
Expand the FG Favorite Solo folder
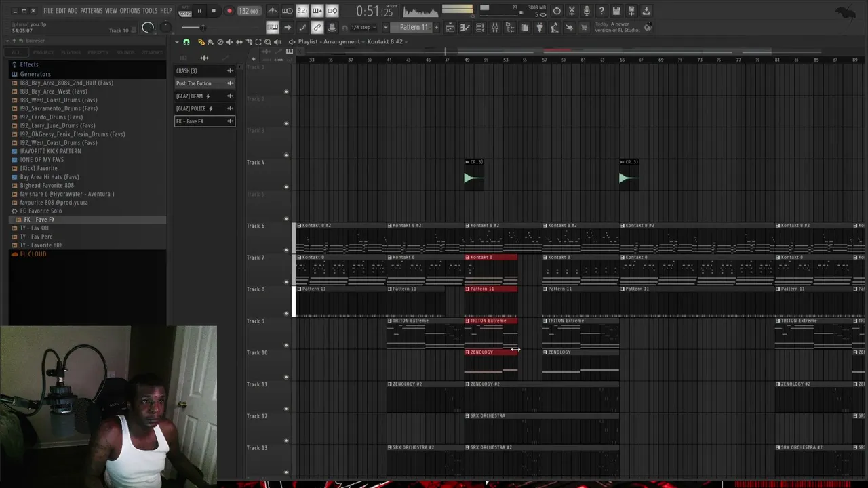pos(41,211)
